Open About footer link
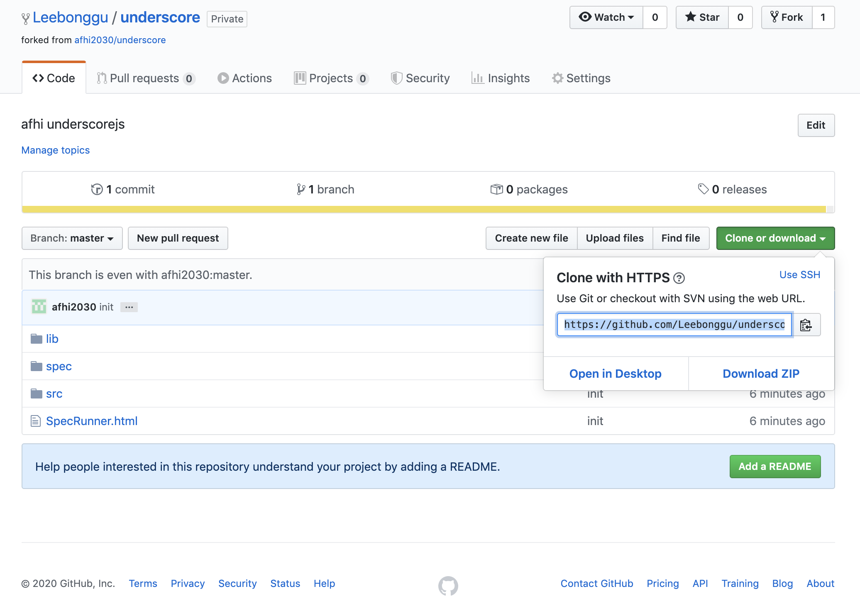 pyautogui.click(x=821, y=584)
